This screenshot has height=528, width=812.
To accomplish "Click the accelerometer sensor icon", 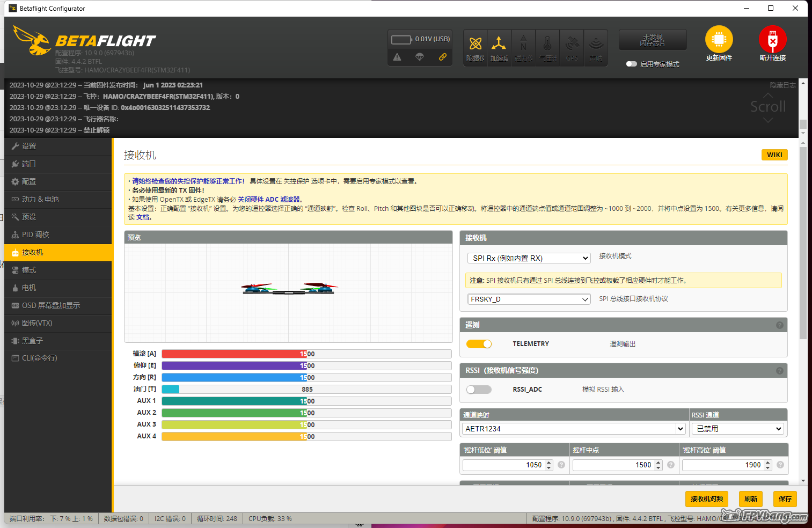I will 499,47.
